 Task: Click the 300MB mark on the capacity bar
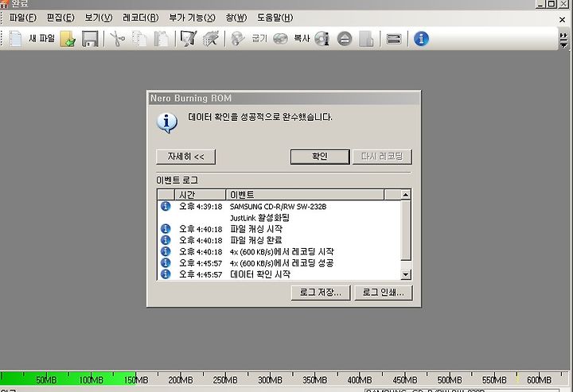point(270,380)
